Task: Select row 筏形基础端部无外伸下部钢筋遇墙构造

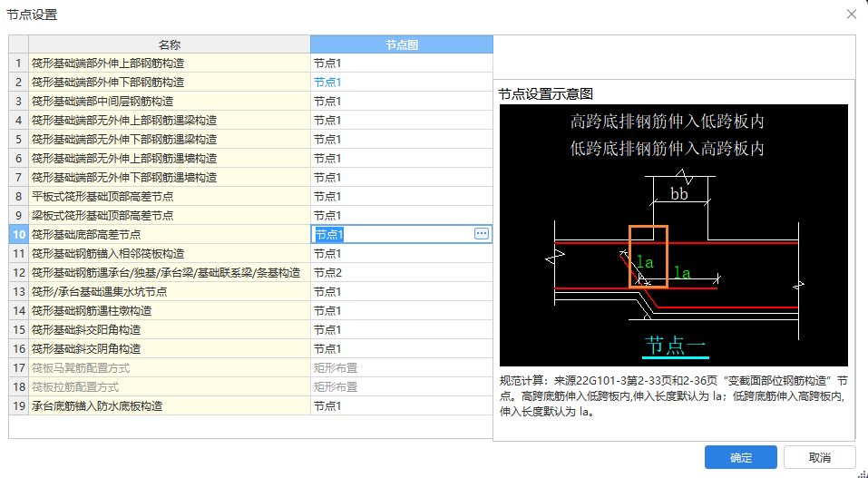Action: 170,177
